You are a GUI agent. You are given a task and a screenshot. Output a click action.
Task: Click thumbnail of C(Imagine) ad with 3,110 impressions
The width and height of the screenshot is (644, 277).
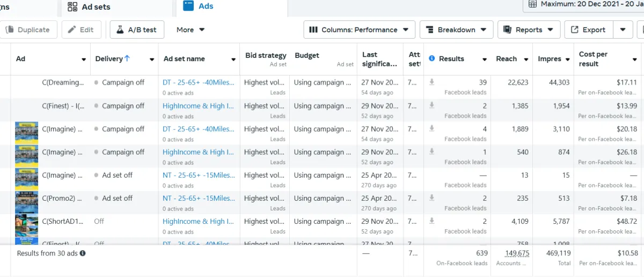(26, 133)
